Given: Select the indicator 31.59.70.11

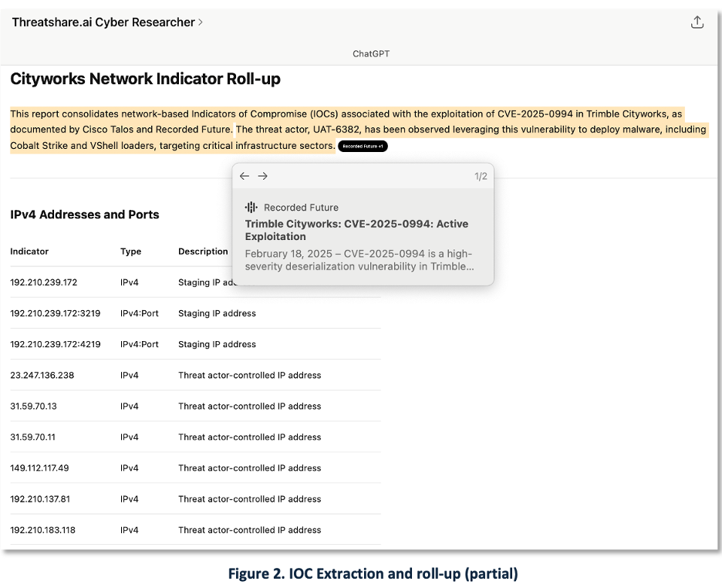Looking at the screenshot, I should click(32, 437).
